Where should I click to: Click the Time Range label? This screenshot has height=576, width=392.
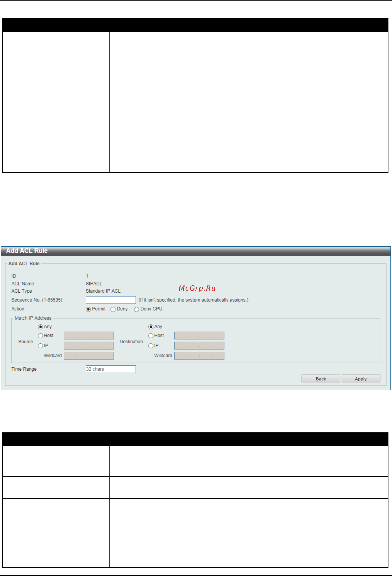click(x=24, y=369)
